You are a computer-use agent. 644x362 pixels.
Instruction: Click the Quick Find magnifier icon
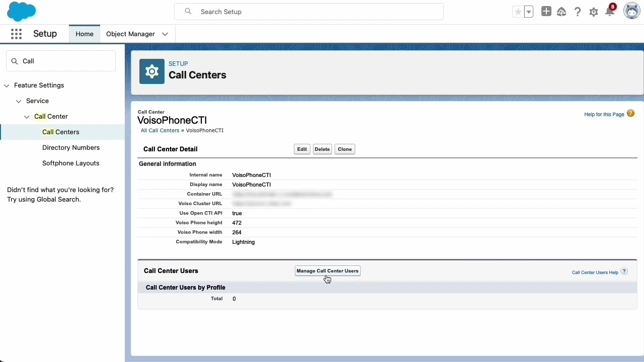[15, 61]
